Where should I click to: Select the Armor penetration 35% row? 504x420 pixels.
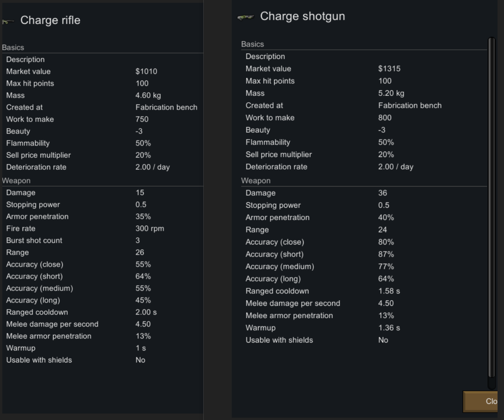(37, 216)
